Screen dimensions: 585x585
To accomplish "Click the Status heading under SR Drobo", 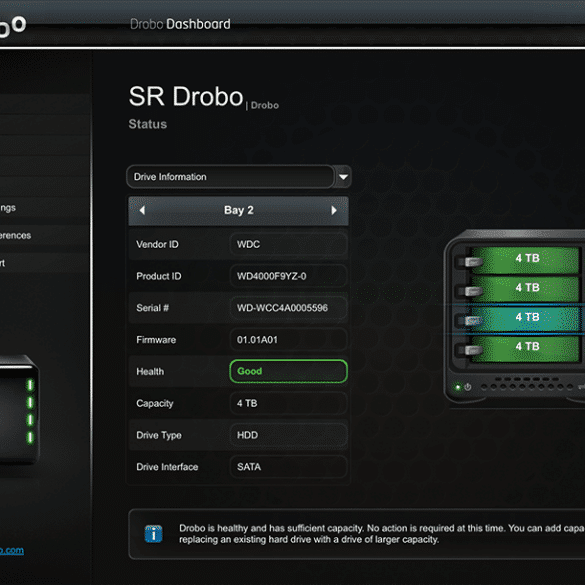I will [147, 124].
